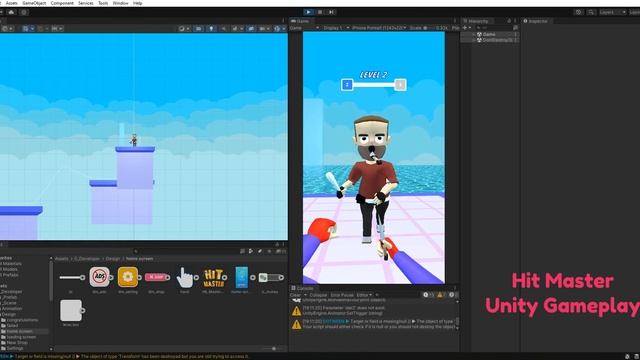
Task: Toggle the scene visibility of hidden objects icon
Action: click(251, 29)
